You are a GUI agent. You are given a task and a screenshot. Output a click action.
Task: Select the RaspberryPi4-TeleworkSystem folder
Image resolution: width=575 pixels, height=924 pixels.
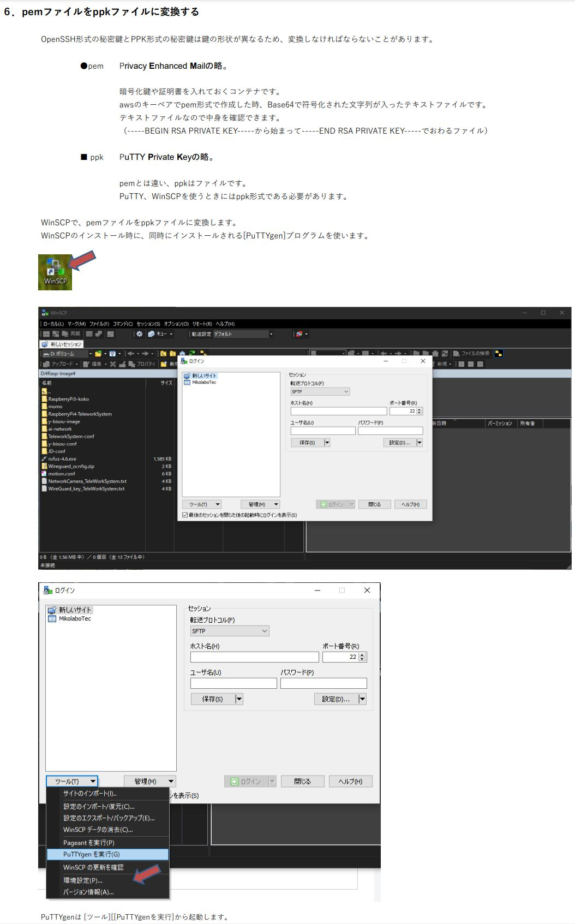[x=76, y=414]
